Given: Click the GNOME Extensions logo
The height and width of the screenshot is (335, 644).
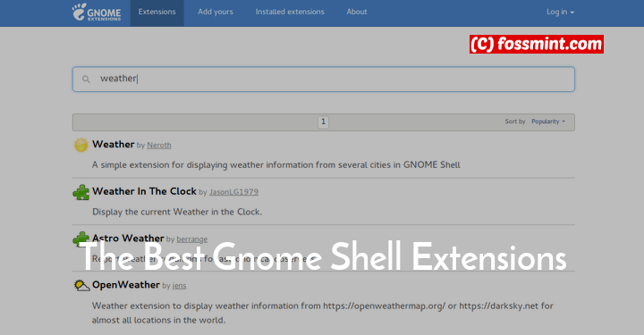Looking at the screenshot, I should coord(97,13).
